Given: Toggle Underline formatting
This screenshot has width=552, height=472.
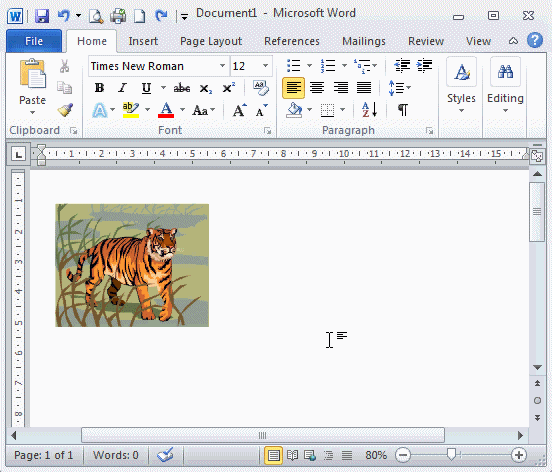Looking at the screenshot, I should point(146,88).
